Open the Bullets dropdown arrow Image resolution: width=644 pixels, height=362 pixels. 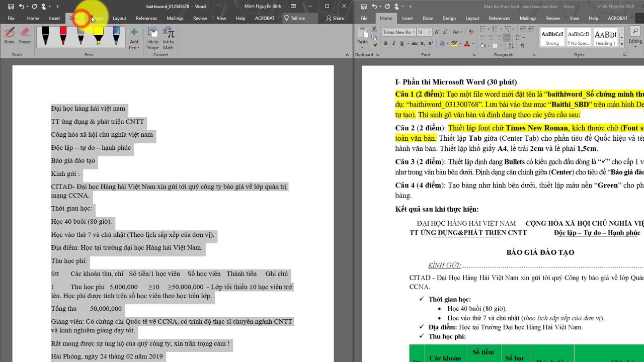[x=489, y=29]
